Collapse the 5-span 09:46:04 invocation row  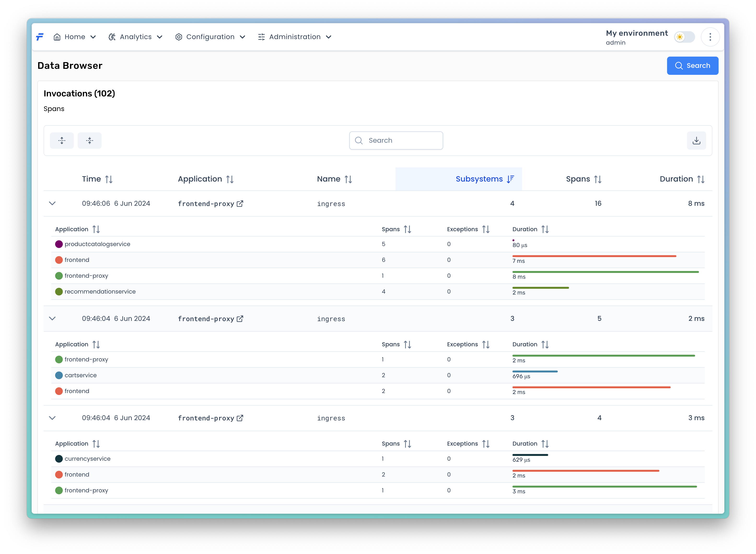tap(52, 318)
